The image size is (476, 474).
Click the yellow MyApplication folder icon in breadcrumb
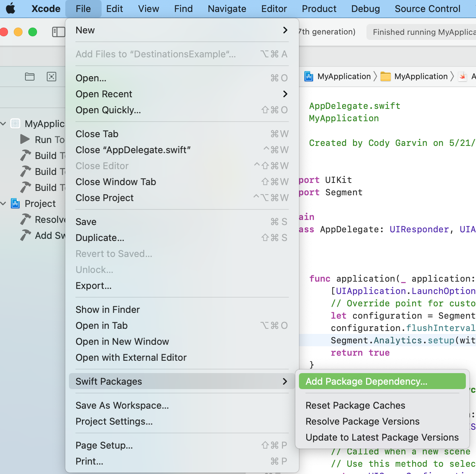pyautogui.click(x=386, y=77)
